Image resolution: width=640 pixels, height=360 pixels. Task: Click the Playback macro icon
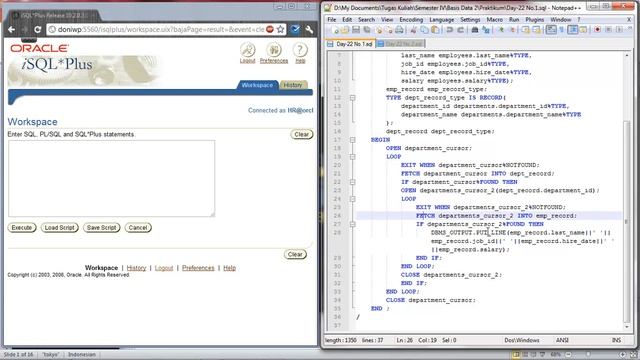(x=619, y=30)
